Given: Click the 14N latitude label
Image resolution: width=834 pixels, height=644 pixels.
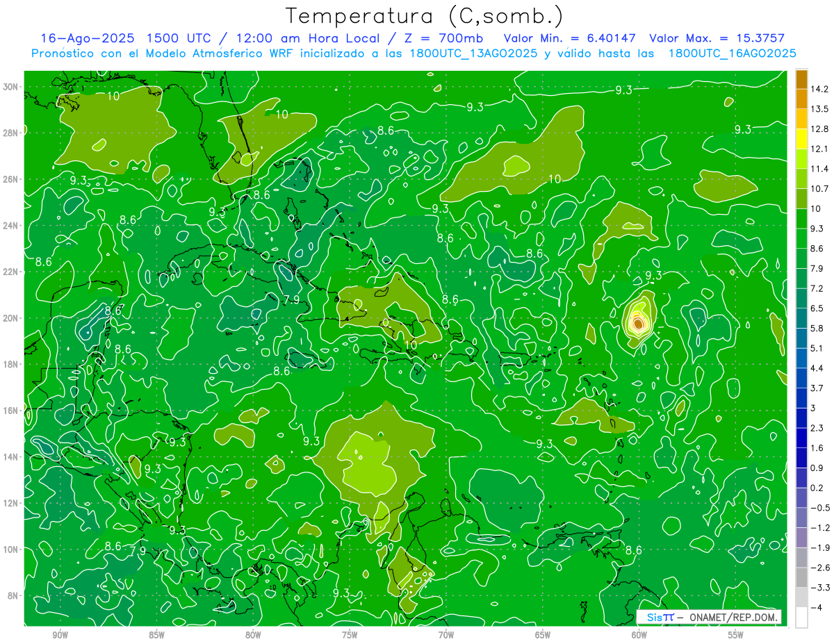Looking at the screenshot, I should (12, 456).
